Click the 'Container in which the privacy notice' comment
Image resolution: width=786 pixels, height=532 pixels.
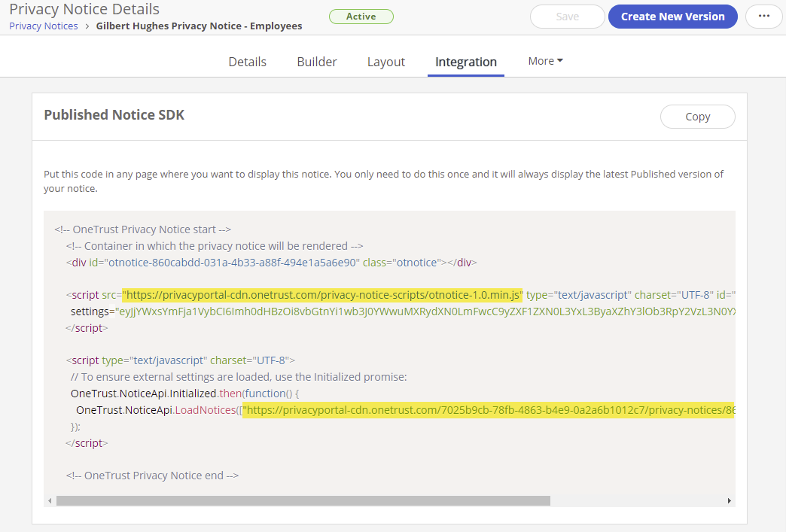[x=215, y=246]
